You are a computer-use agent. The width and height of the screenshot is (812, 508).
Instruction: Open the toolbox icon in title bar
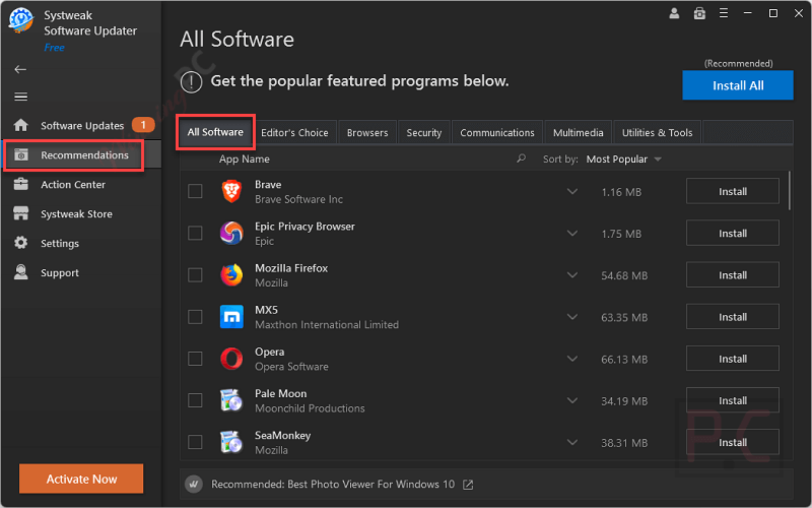point(699,13)
